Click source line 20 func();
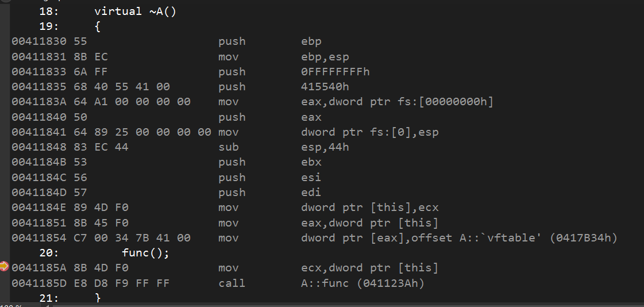 (x=145, y=253)
